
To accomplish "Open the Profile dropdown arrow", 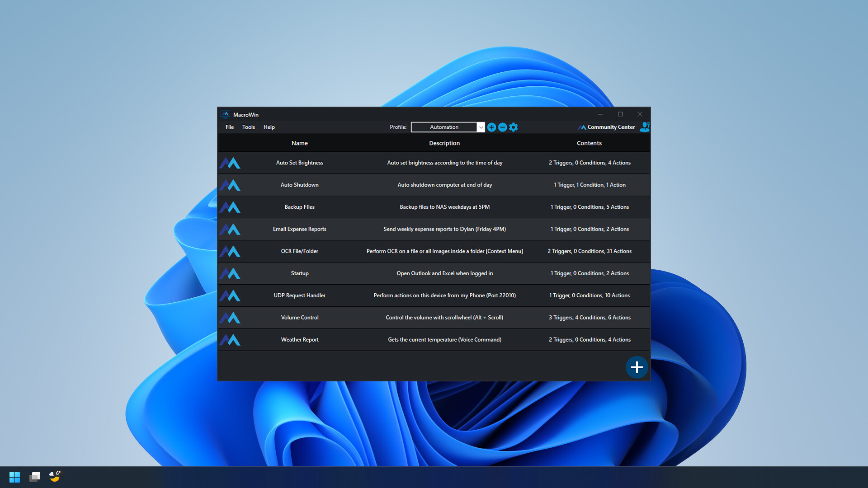I will (481, 127).
